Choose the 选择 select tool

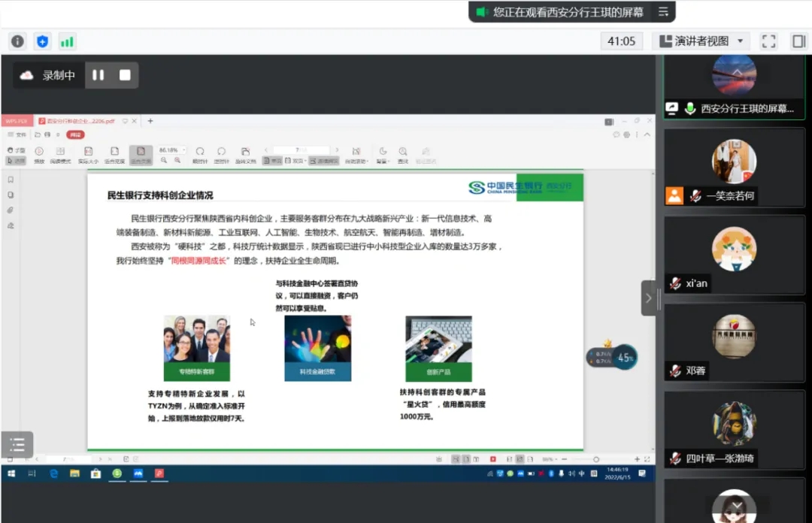click(16, 161)
